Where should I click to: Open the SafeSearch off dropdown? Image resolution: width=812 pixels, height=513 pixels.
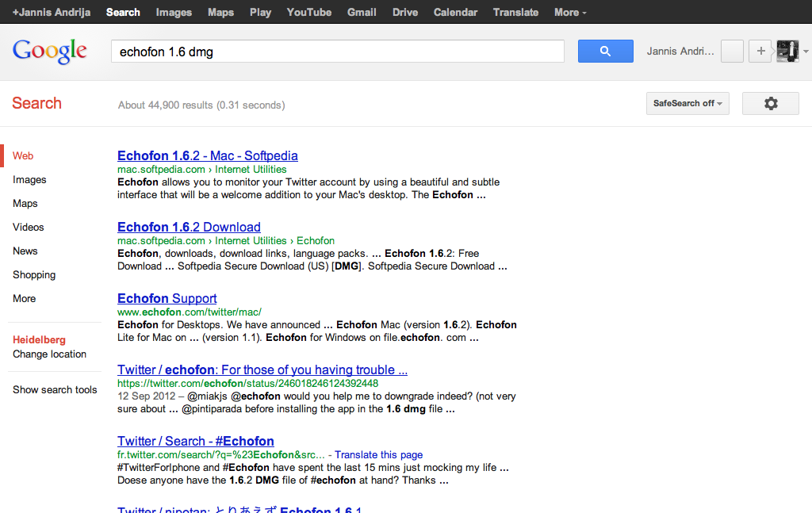pyautogui.click(x=688, y=104)
